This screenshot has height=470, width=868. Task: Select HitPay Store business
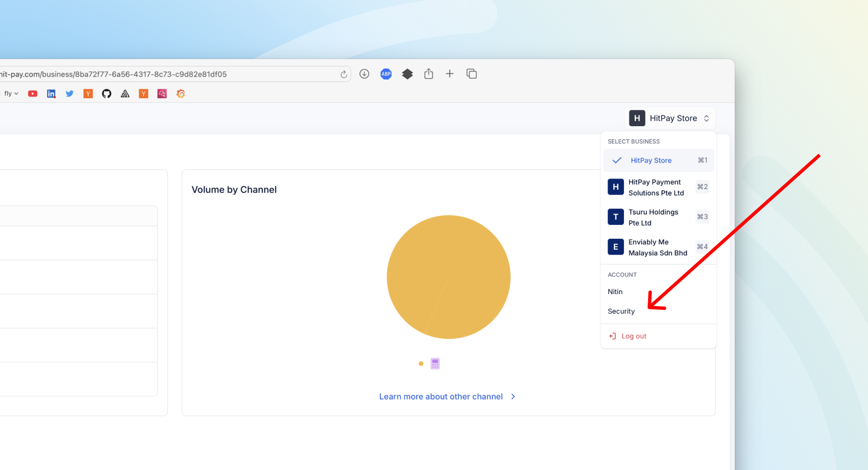pos(659,160)
